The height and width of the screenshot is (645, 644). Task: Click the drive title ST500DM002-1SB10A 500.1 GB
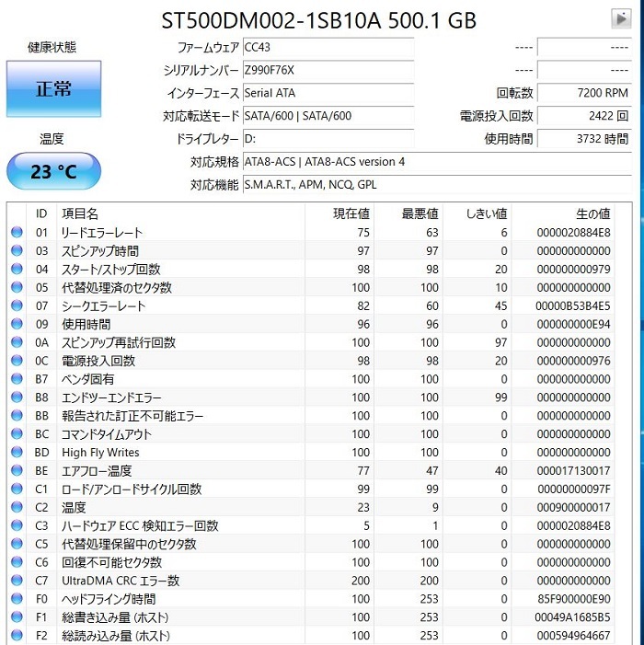(318, 20)
